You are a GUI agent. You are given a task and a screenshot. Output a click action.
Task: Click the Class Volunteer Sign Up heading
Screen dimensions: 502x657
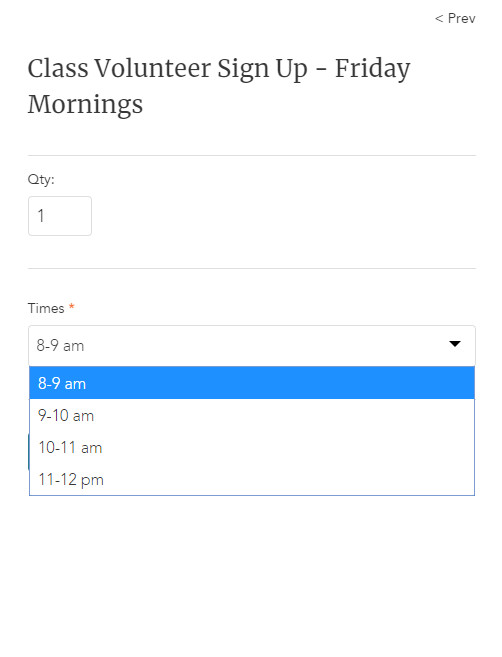(x=219, y=86)
